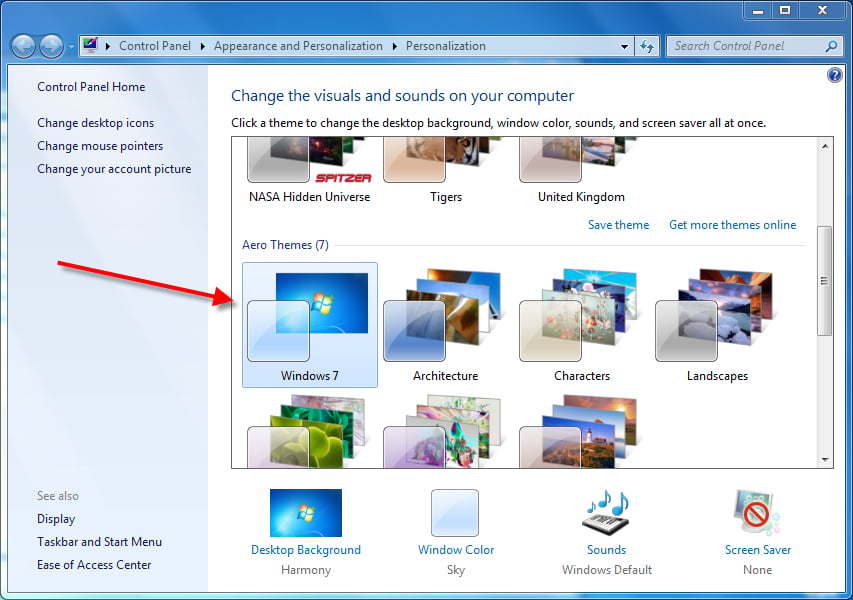Click the search magnifier icon
Screen dimensions: 853x600
(x=831, y=46)
